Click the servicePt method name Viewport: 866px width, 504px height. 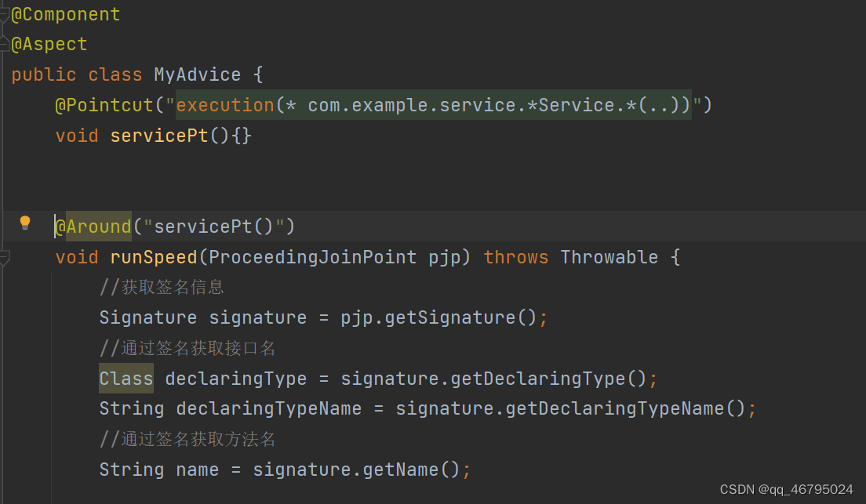point(158,135)
